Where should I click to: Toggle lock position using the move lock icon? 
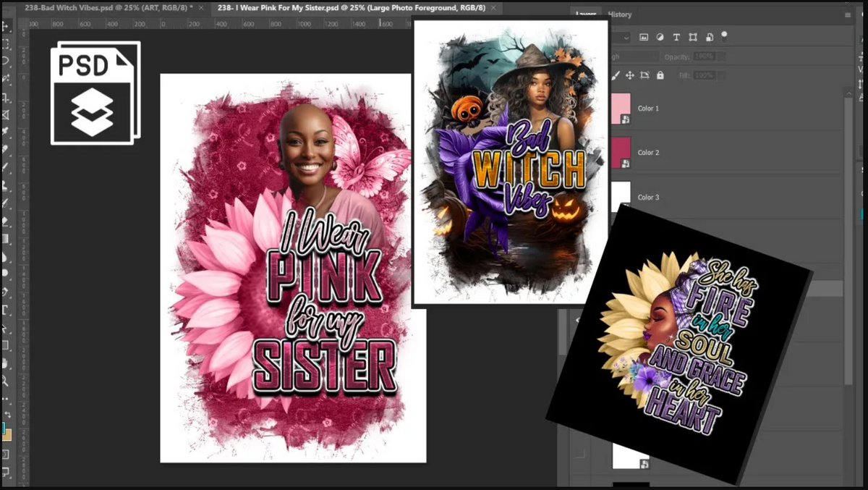[x=630, y=75]
